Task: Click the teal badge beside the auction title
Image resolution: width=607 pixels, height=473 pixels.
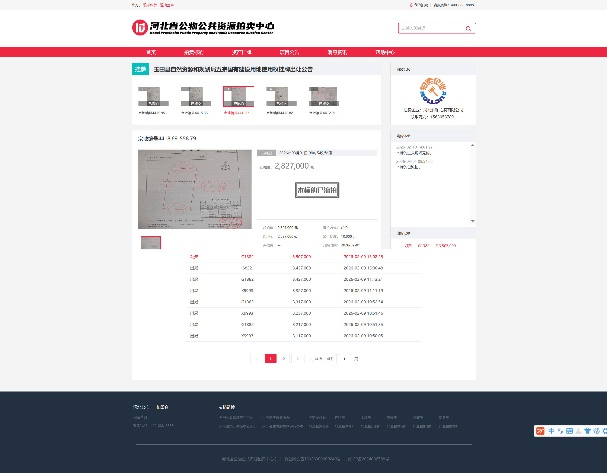Action: click(x=140, y=69)
